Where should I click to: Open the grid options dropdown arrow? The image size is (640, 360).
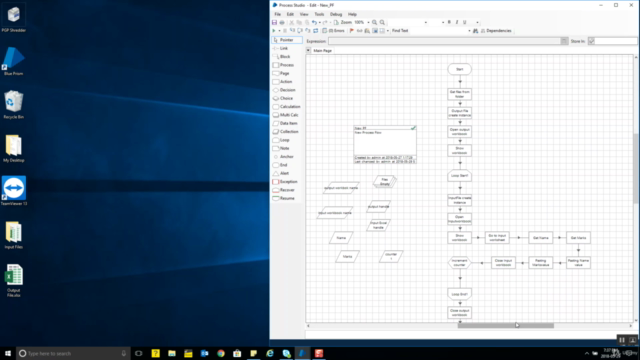(x=388, y=31)
